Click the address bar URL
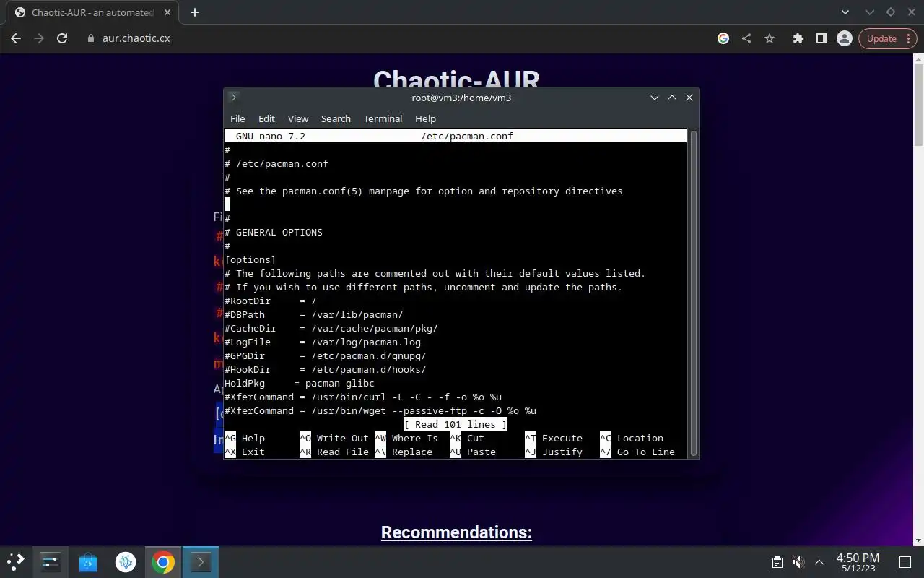Screen dimensions: 924x578 click(x=136, y=38)
